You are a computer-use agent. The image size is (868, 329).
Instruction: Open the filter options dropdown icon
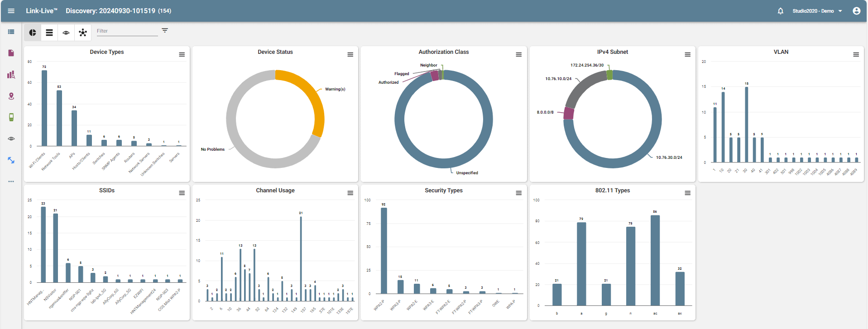pyautogui.click(x=165, y=30)
